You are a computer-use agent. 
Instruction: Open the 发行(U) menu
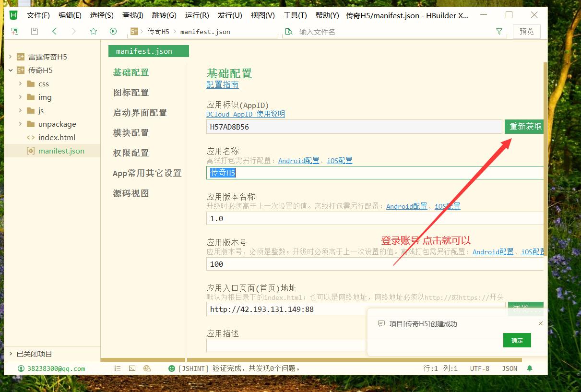tap(230, 15)
